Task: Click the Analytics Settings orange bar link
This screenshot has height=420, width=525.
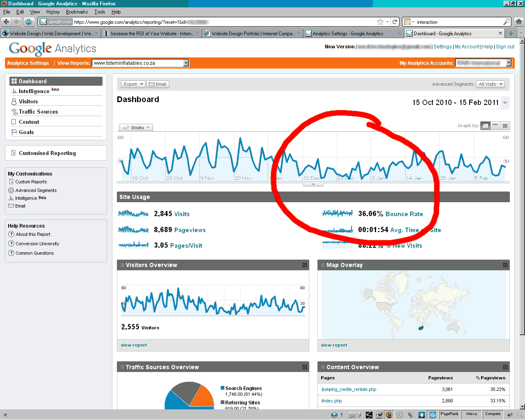Action: (28, 63)
